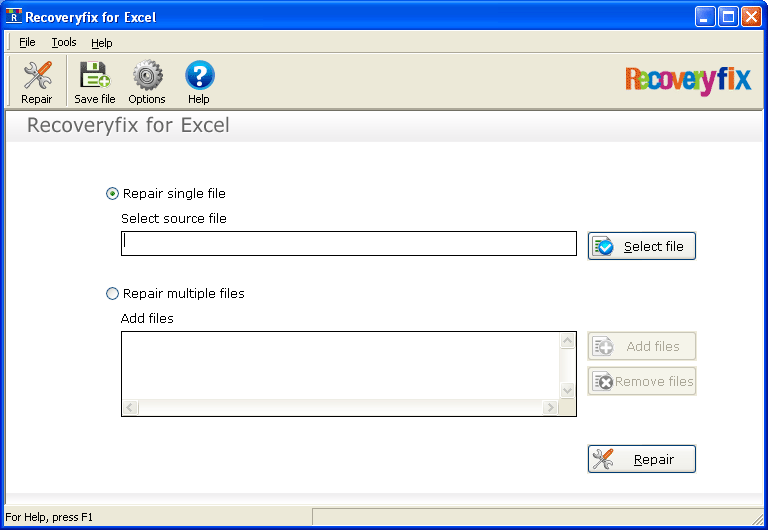768x530 pixels.
Task: Click the Recoveryfix logo
Action: (x=688, y=80)
